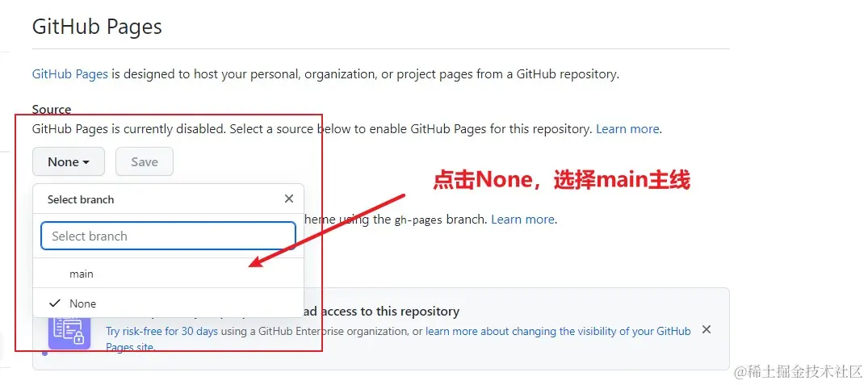Click the GitHub Pages section heading
868x385 pixels.
(x=97, y=27)
